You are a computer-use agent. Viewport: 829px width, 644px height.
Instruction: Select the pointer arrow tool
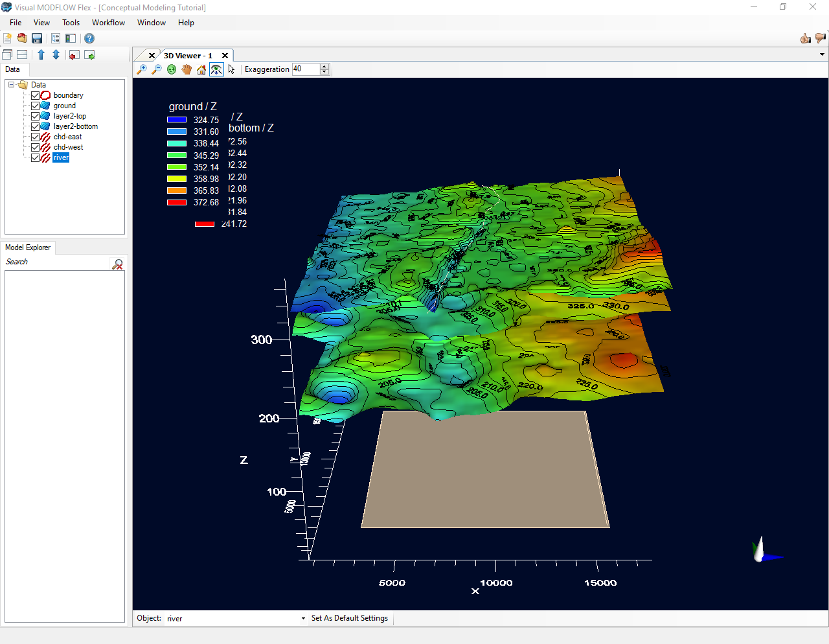[x=231, y=69]
